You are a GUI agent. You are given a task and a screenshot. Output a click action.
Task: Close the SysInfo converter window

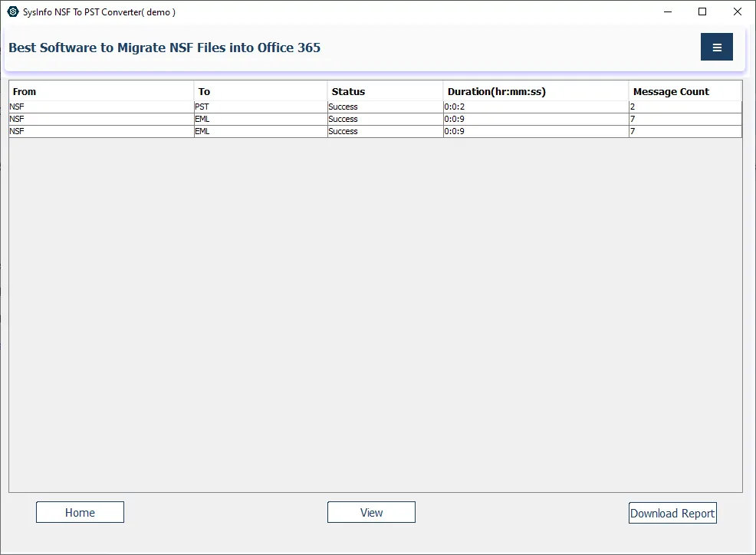click(738, 11)
